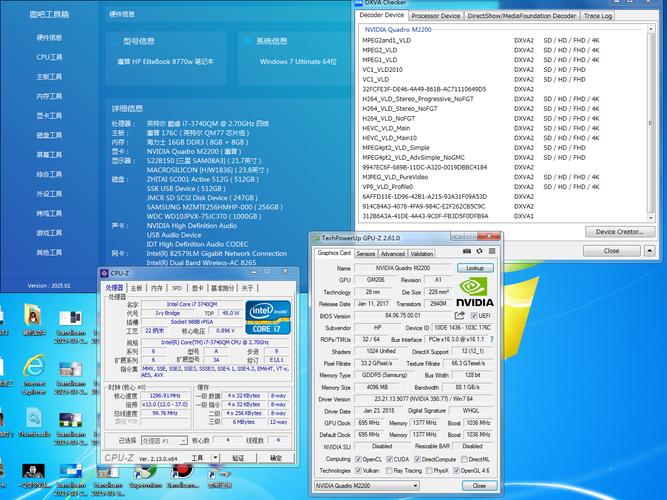Screen dimensions: 667x500
Task: Toggle the Vulkan checkbox
Action: click(359, 470)
